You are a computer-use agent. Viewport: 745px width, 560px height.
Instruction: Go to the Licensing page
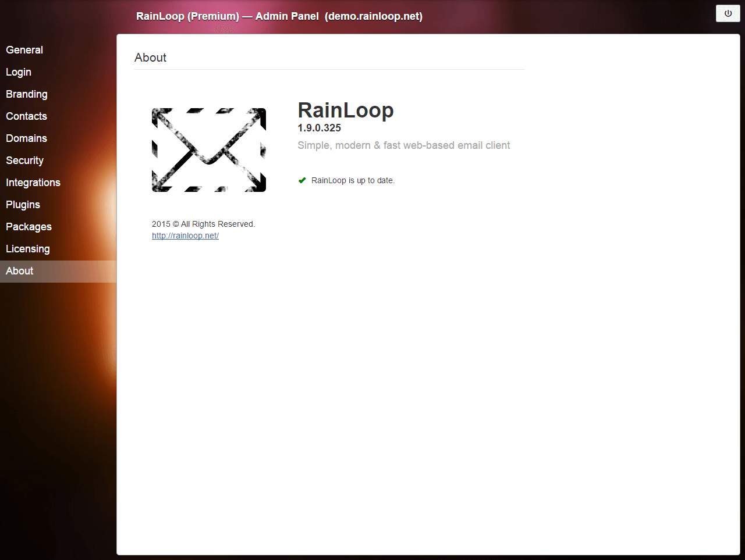27,249
